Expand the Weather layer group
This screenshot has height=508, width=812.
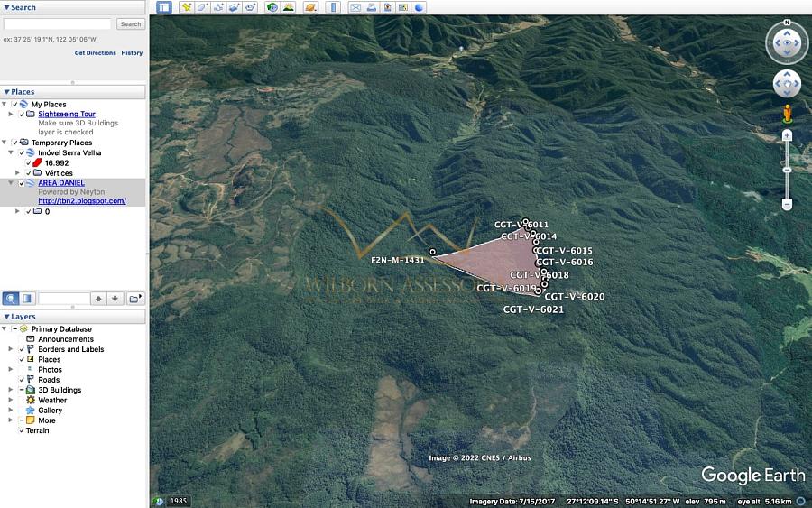coord(11,400)
